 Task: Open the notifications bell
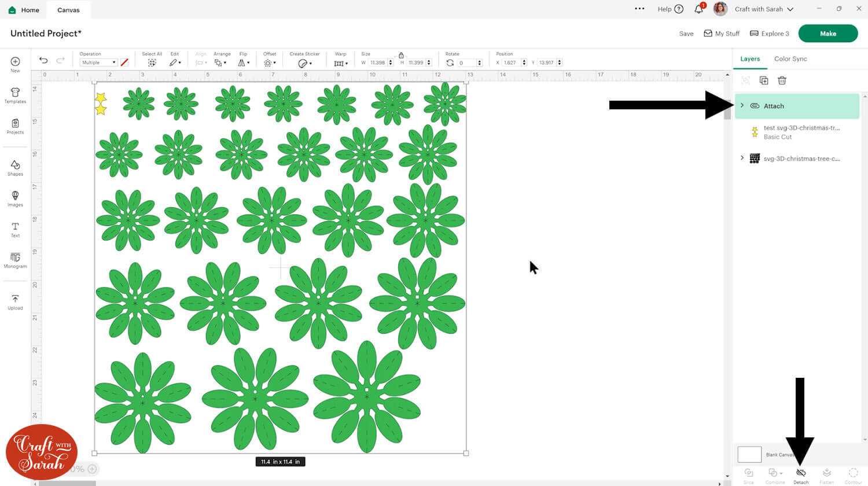coord(699,9)
